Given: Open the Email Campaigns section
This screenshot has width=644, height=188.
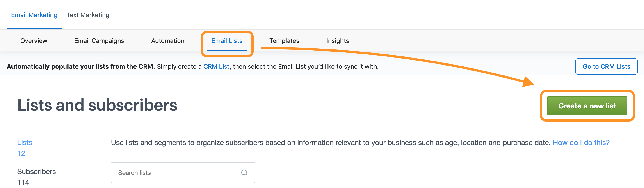Looking at the screenshot, I should coord(99,41).
